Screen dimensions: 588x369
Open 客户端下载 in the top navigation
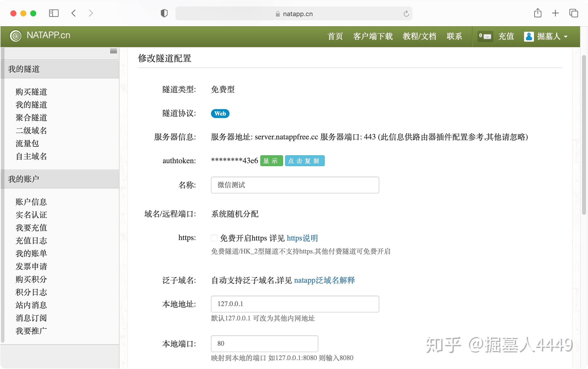pos(373,36)
